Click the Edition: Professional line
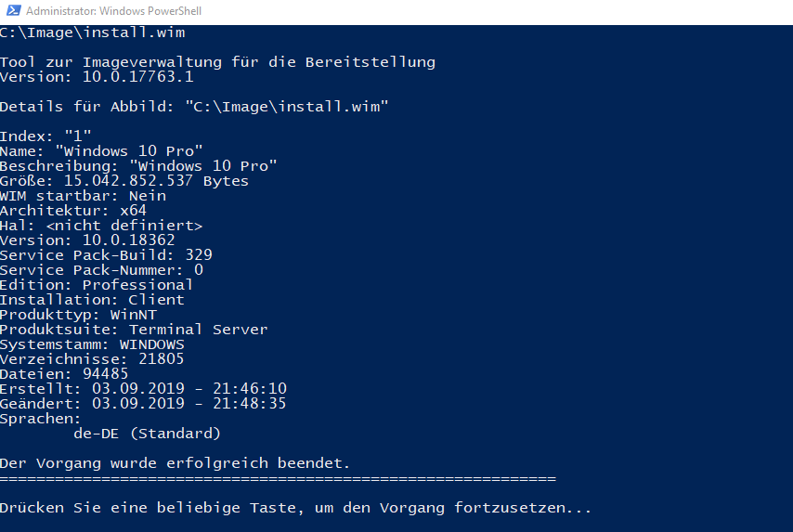 point(97,285)
